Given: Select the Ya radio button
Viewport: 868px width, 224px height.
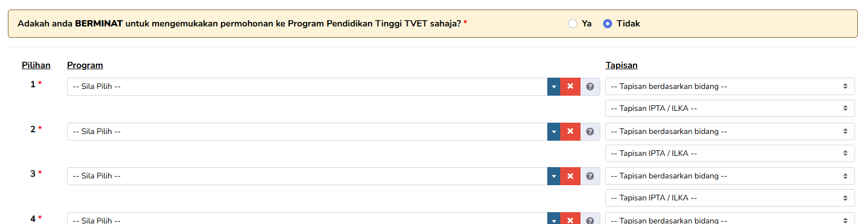Looking at the screenshot, I should [x=573, y=24].
